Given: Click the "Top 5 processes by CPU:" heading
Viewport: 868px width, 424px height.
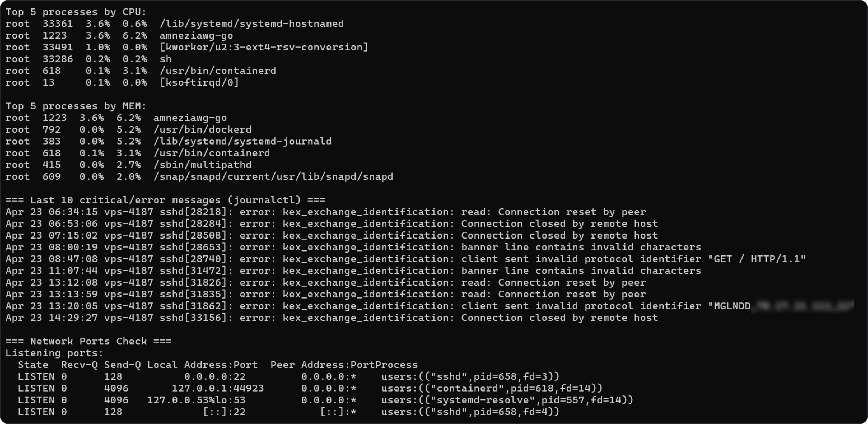Looking at the screenshot, I should pos(76,12).
